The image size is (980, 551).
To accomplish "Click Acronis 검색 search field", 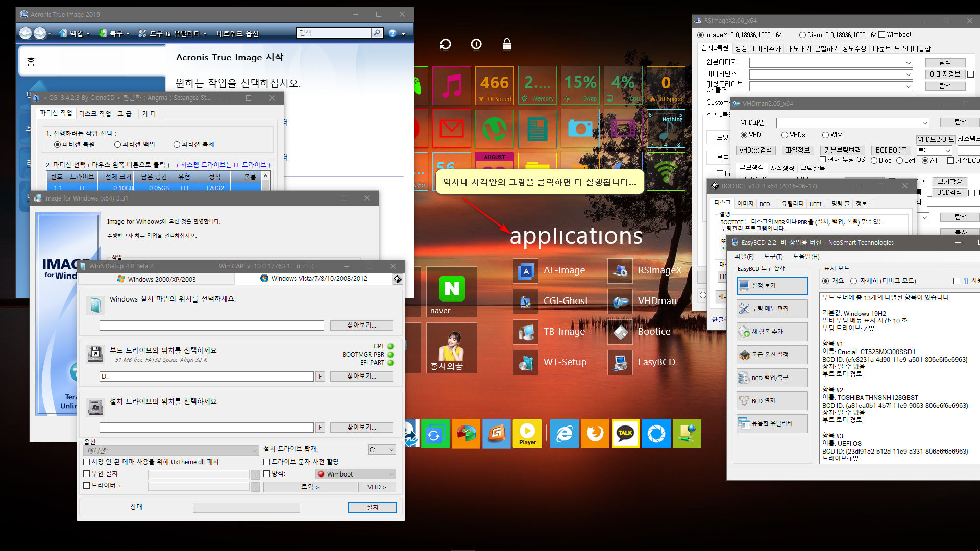I will [334, 33].
